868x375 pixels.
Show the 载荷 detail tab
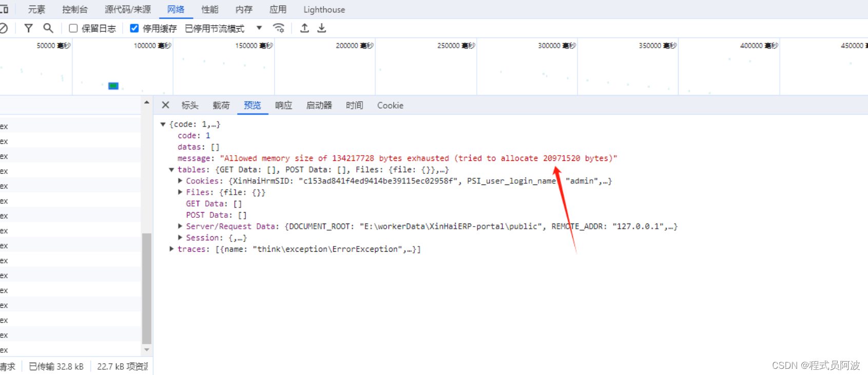(221, 105)
